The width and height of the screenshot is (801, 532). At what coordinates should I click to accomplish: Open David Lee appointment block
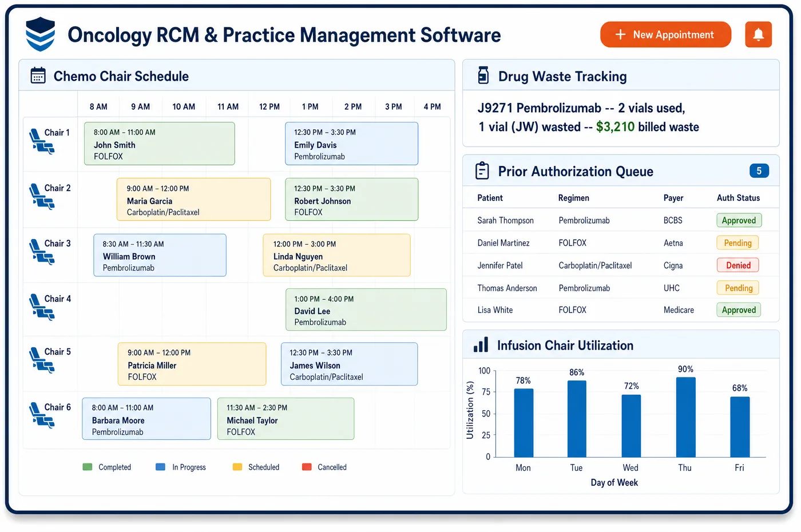pos(366,309)
